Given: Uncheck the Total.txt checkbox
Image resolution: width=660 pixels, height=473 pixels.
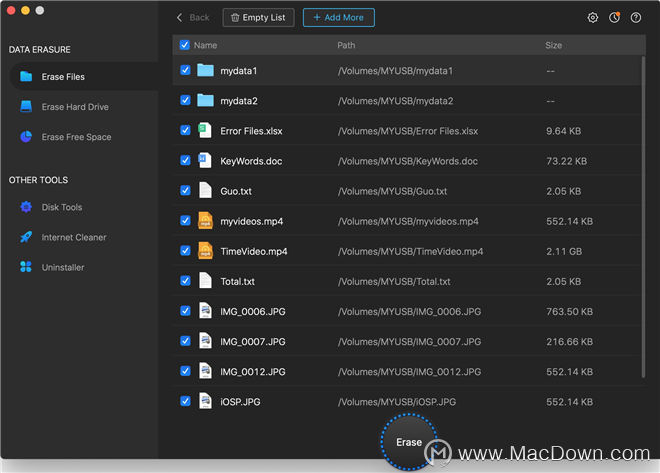Looking at the screenshot, I should [x=185, y=281].
